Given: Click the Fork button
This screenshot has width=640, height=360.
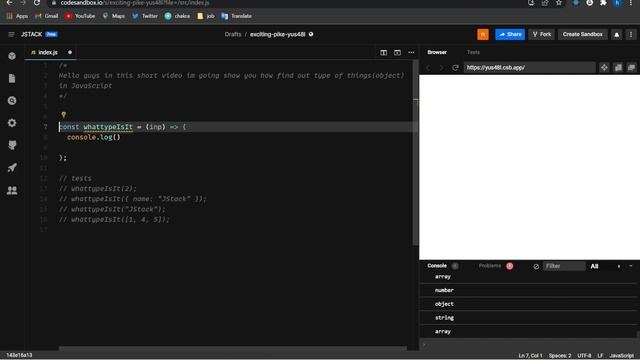Looking at the screenshot, I should pyautogui.click(x=541, y=34).
